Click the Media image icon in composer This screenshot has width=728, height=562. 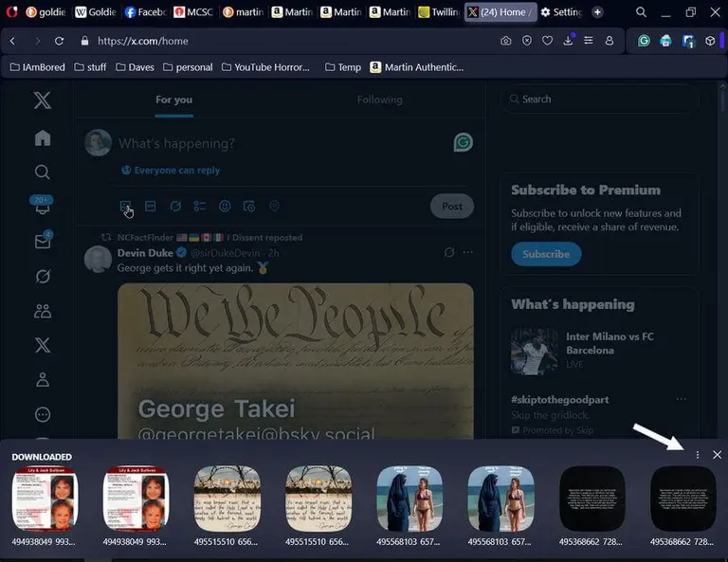coord(125,206)
